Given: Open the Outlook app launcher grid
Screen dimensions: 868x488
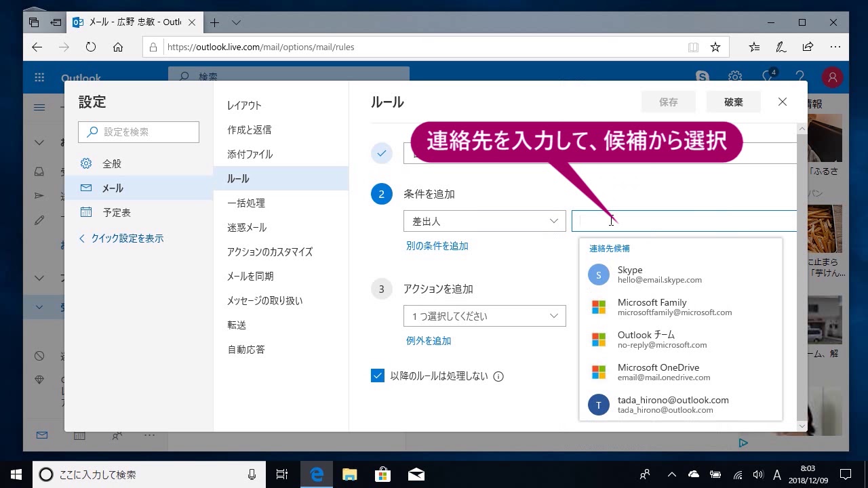Looking at the screenshot, I should click(x=39, y=77).
